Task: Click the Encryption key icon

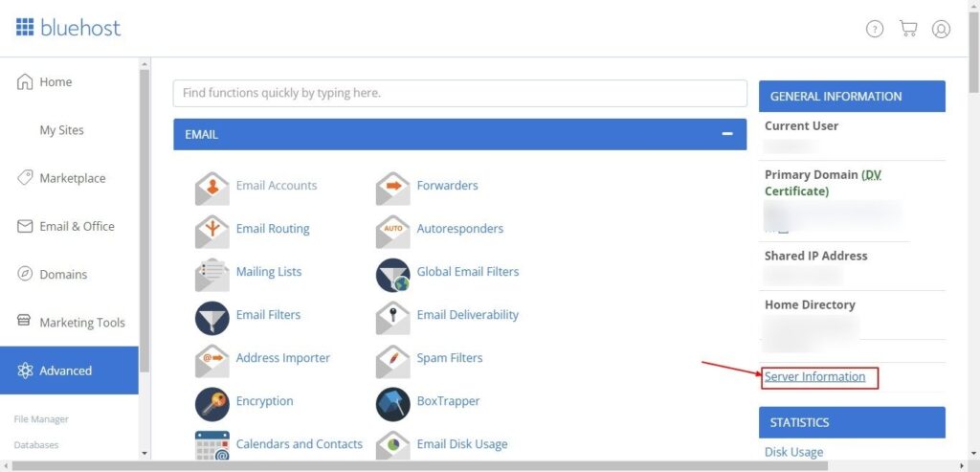Action: point(212,403)
